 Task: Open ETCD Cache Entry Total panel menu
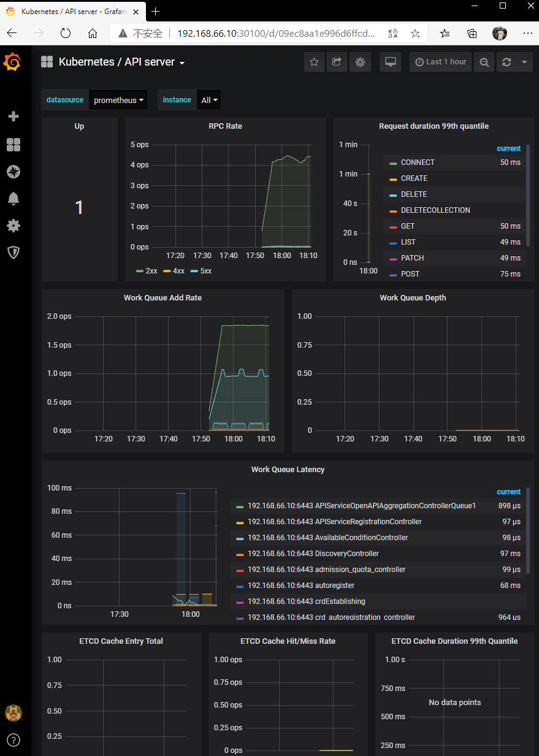121,641
